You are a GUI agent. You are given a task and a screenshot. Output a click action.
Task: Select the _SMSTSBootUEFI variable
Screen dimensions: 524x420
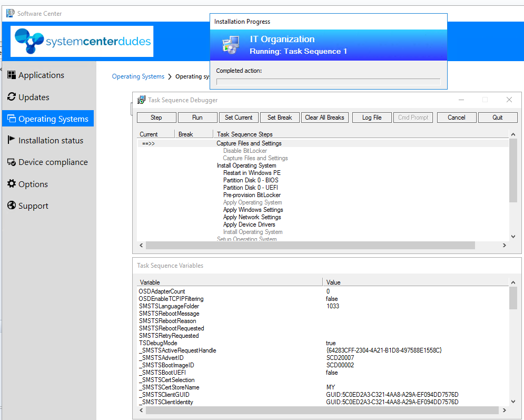[162, 373]
